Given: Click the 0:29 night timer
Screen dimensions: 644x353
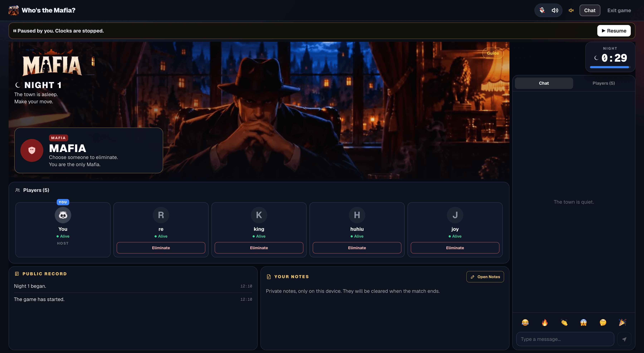Looking at the screenshot, I should pyautogui.click(x=614, y=58).
